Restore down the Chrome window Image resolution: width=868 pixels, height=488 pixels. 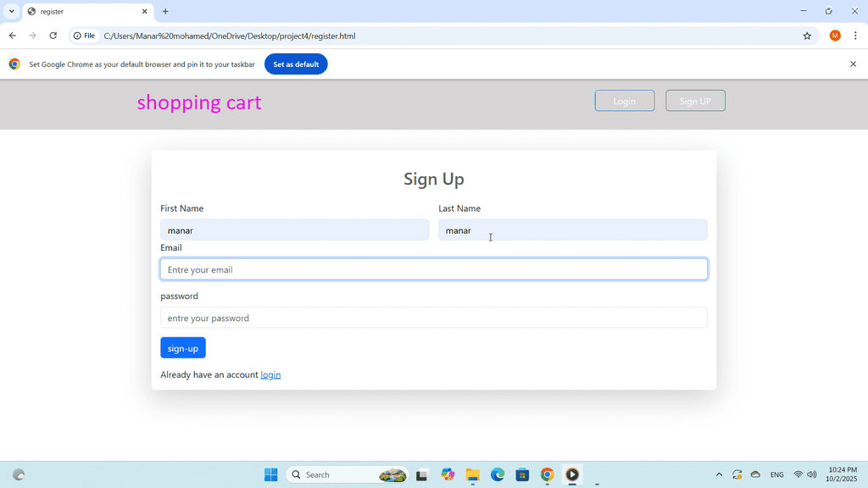[x=829, y=11]
